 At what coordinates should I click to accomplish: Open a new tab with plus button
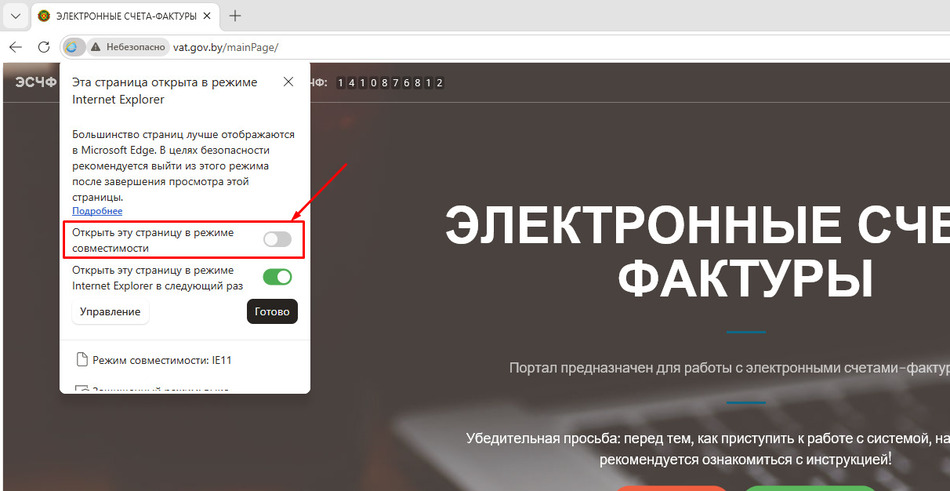point(235,16)
